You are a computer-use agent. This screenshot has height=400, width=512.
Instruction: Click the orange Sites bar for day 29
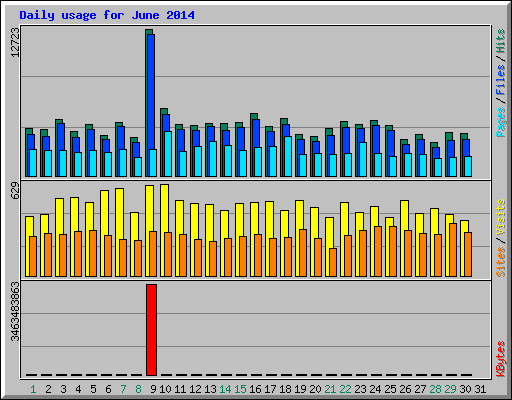[x=453, y=250]
